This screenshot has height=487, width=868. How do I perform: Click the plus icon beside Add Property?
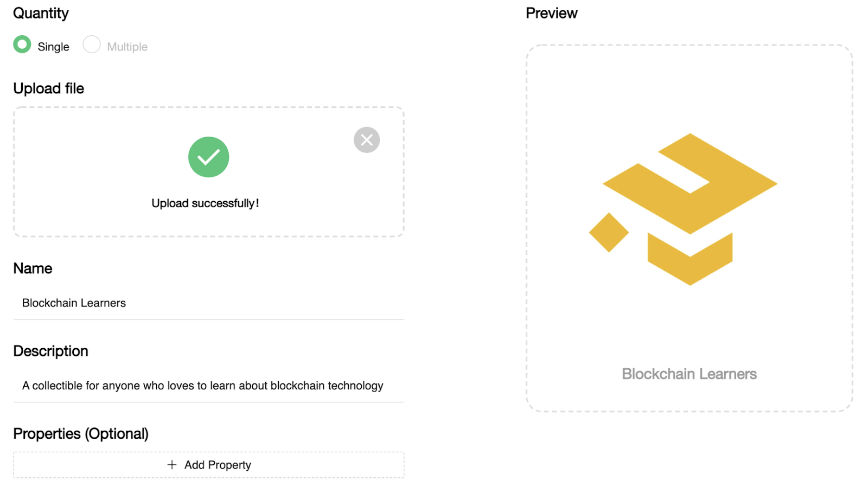point(172,465)
